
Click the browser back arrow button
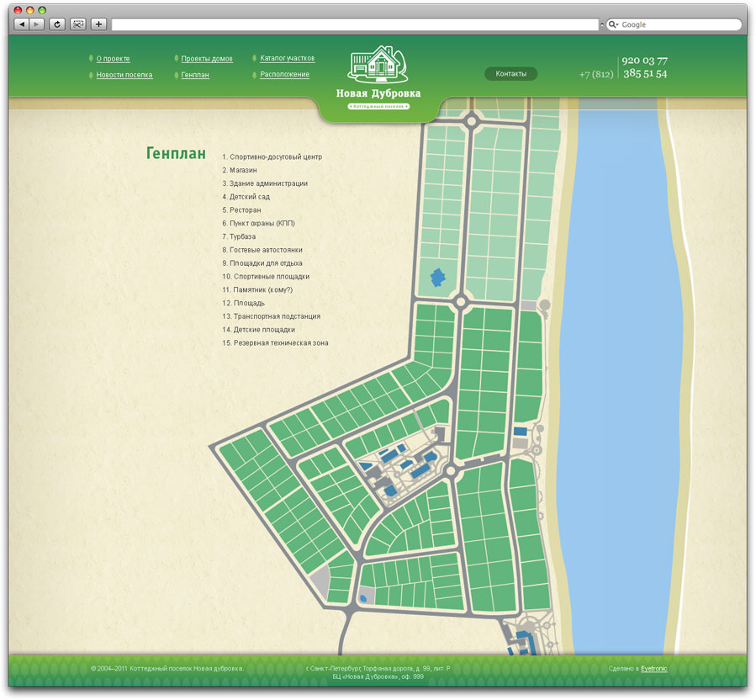[21, 24]
